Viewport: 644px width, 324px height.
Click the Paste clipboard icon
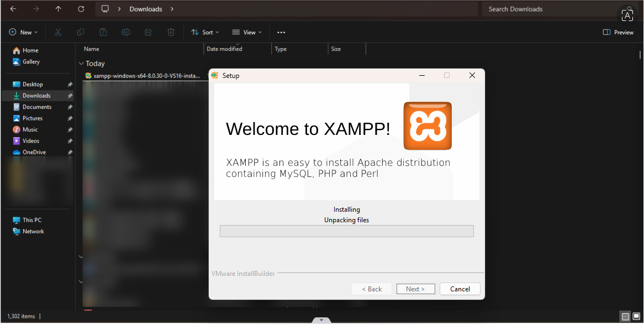pyautogui.click(x=103, y=32)
